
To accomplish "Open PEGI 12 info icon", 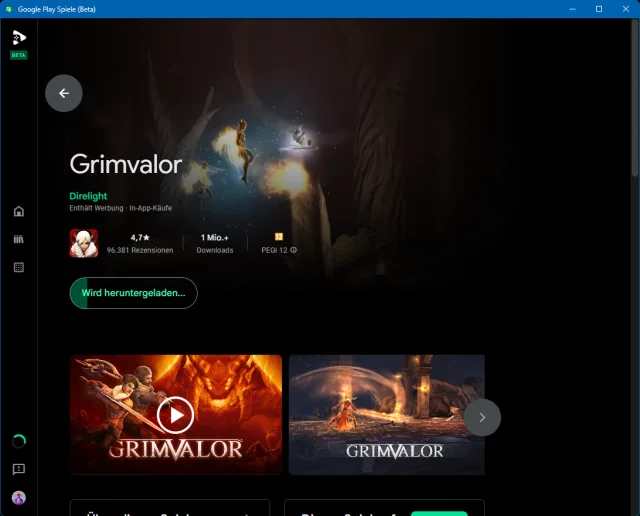I will click(x=293, y=250).
